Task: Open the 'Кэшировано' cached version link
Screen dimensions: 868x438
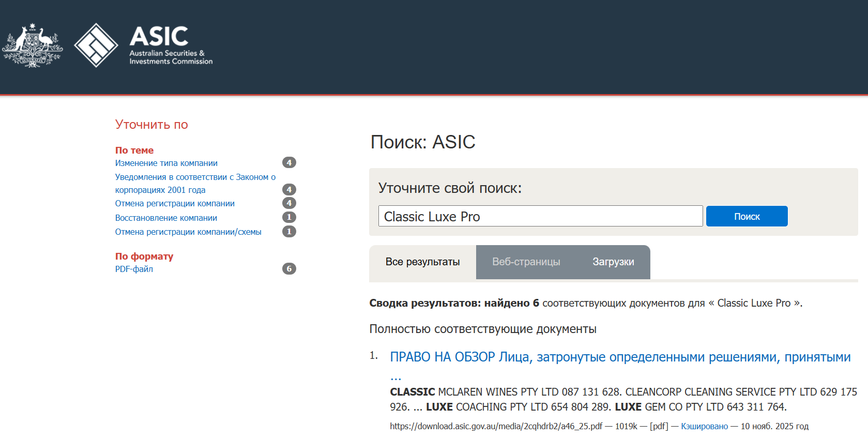Action: (x=704, y=426)
